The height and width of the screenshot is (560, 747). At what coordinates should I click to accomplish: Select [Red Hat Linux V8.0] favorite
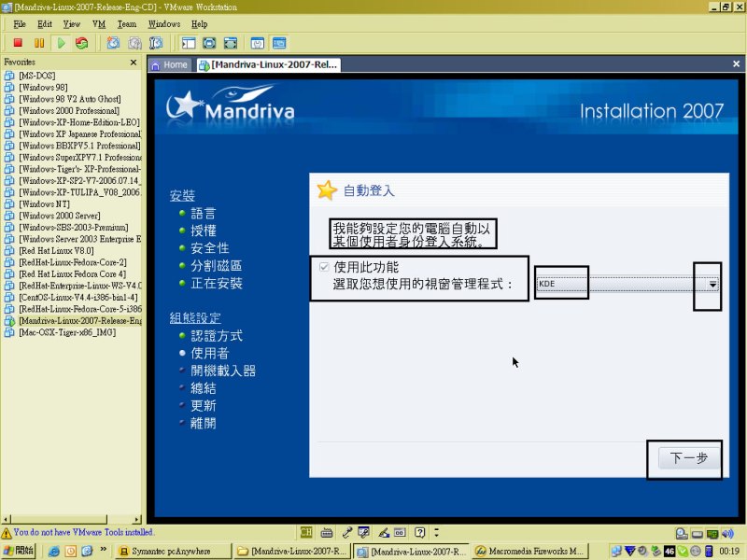coord(56,250)
